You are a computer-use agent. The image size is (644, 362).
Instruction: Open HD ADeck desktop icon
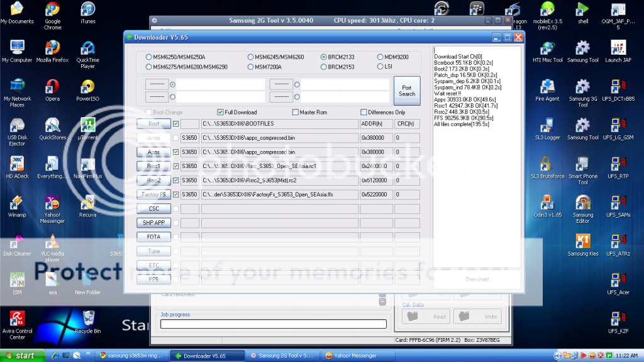point(17,167)
